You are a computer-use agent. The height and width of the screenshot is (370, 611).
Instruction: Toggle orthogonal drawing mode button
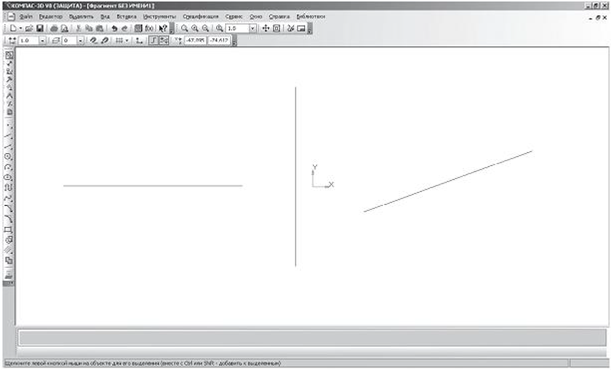click(154, 41)
